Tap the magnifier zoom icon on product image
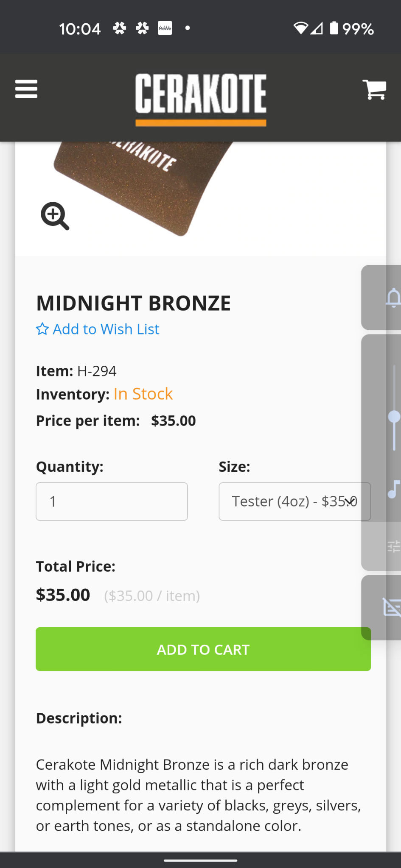 [x=55, y=216]
